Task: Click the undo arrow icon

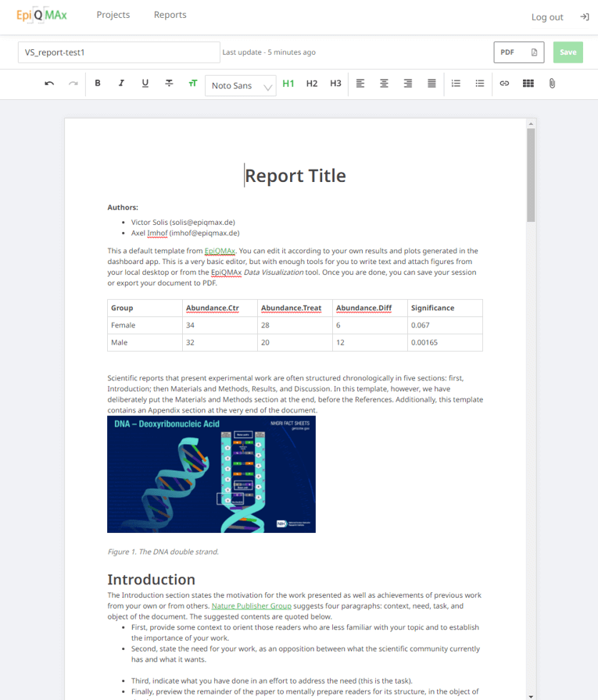Action: click(49, 84)
